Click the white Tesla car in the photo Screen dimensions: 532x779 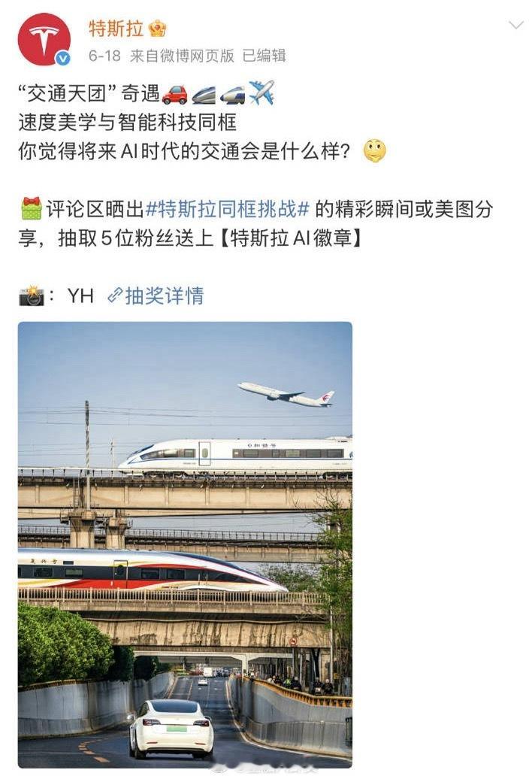click(171, 729)
